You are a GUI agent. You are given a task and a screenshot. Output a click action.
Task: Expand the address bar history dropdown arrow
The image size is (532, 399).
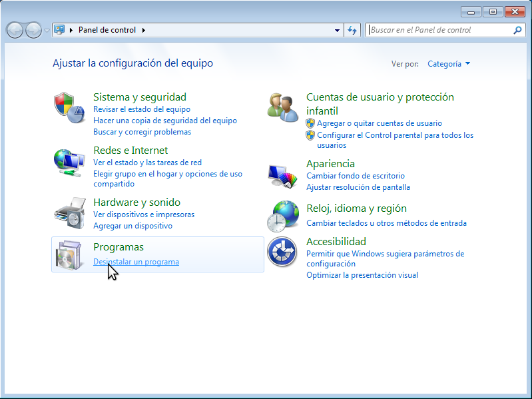click(x=337, y=30)
